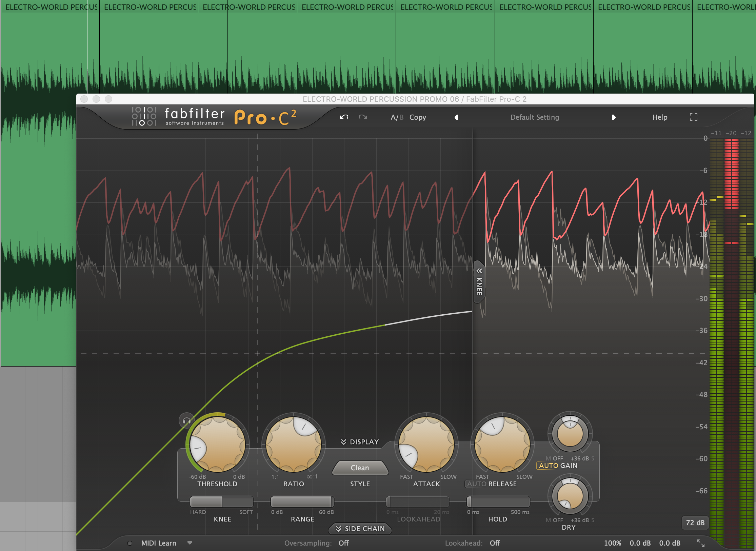Click the Copy button
The image size is (756, 551).
(x=418, y=117)
